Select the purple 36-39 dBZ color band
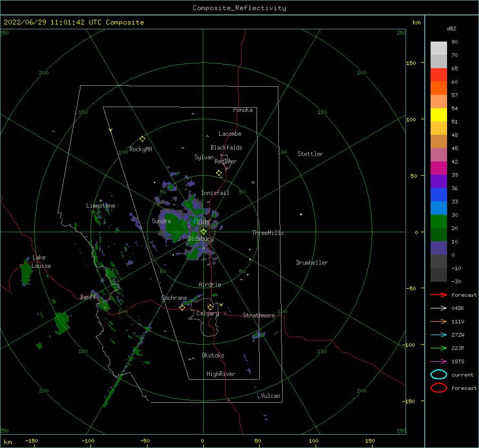The height and width of the screenshot is (448, 479). pyautogui.click(x=439, y=182)
